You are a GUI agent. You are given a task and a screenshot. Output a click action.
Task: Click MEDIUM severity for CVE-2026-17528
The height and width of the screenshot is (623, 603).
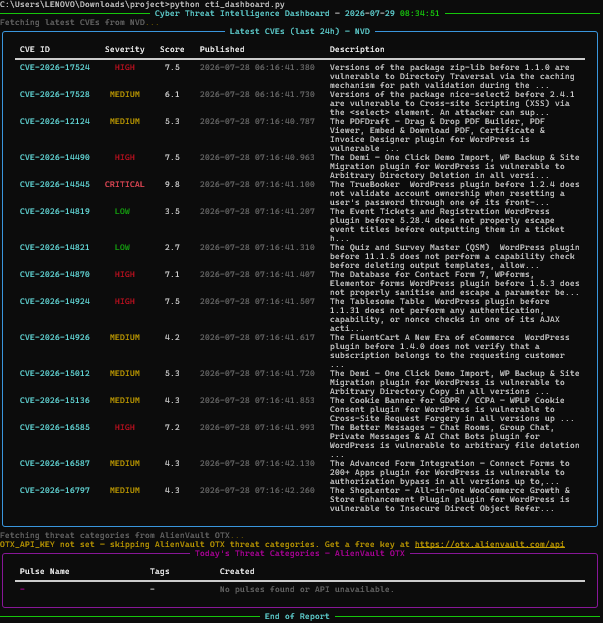[125, 94]
